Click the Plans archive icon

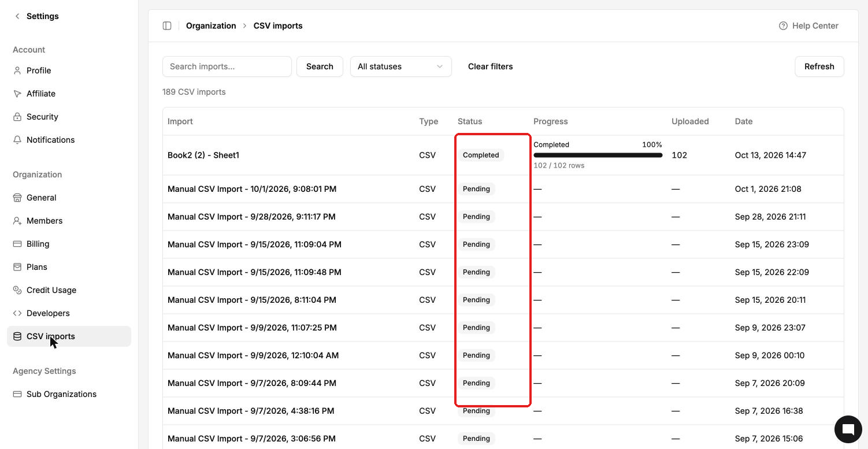[17, 267]
